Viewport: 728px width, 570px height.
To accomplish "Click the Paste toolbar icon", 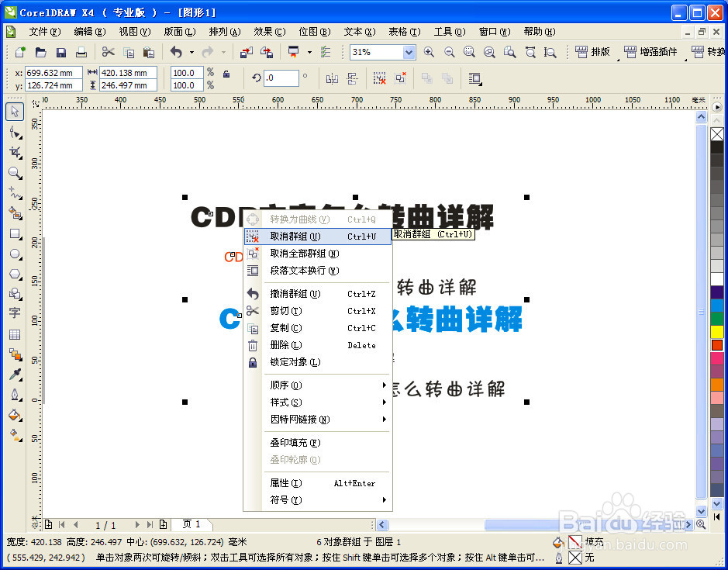I will click(x=149, y=52).
